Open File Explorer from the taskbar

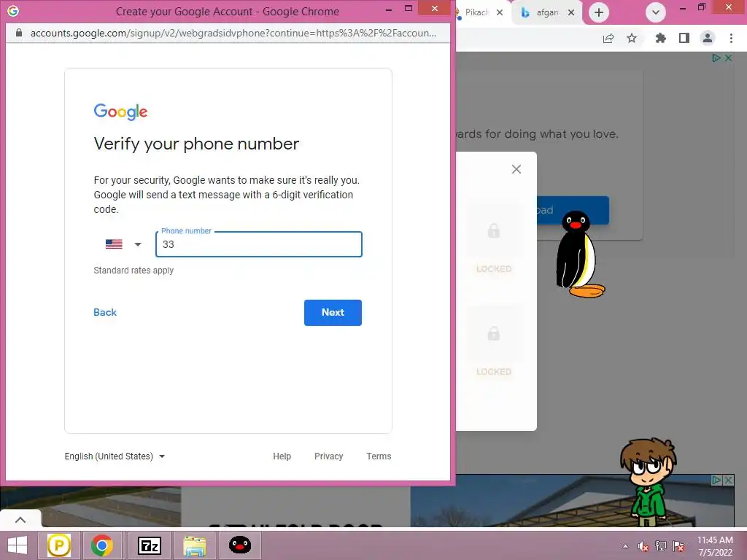(x=195, y=545)
